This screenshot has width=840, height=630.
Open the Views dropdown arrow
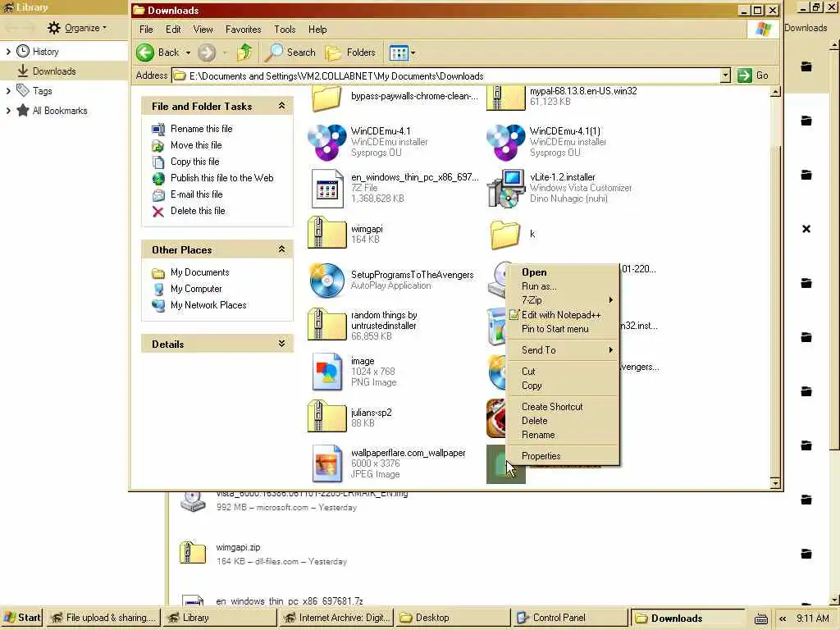click(x=413, y=52)
